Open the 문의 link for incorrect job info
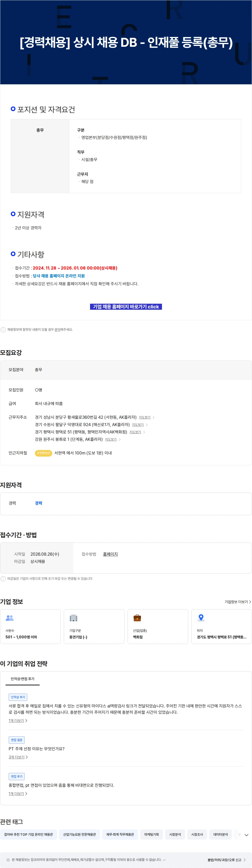 (x=57, y=329)
